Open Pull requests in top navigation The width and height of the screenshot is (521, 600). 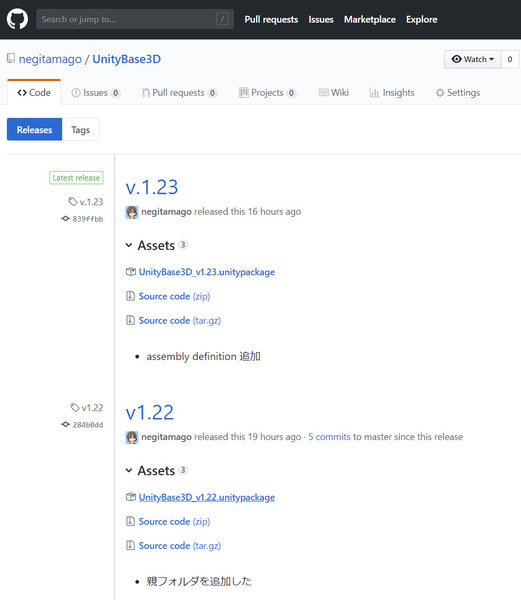pos(271,20)
